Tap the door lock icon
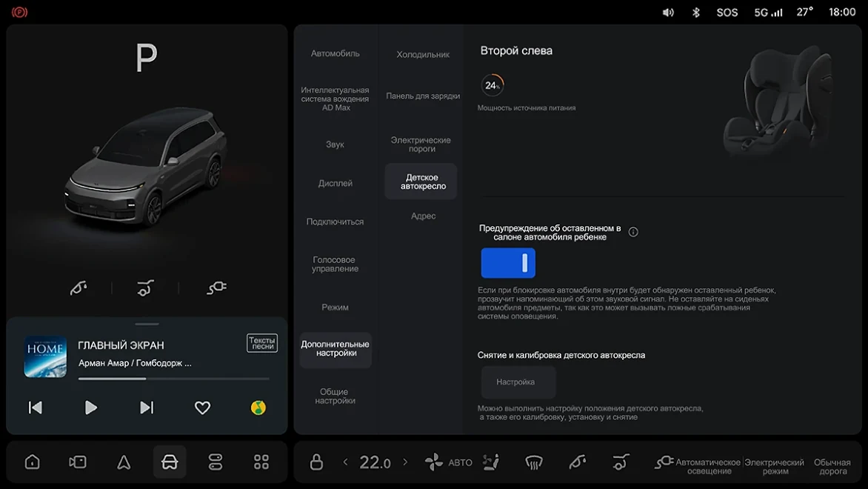 316,462
